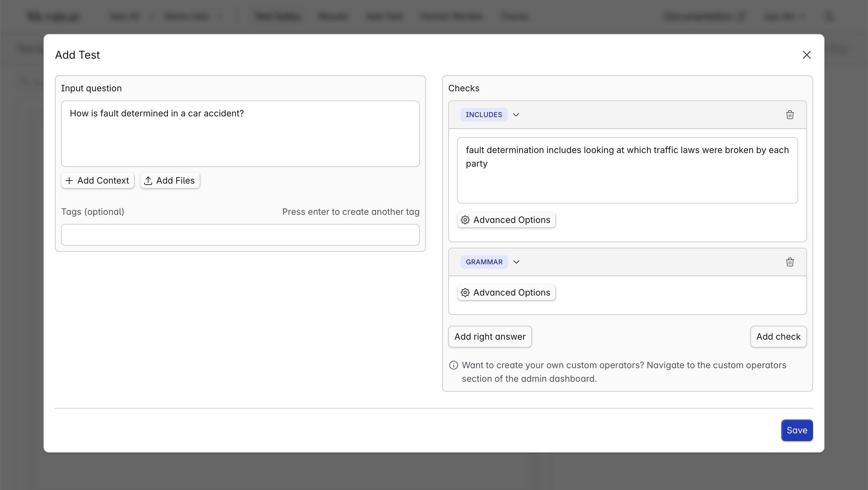The height and width of the screenshot is (490, 868).
Task: Expand the chevron next to INCLUDES
Action: coord(516,115)
